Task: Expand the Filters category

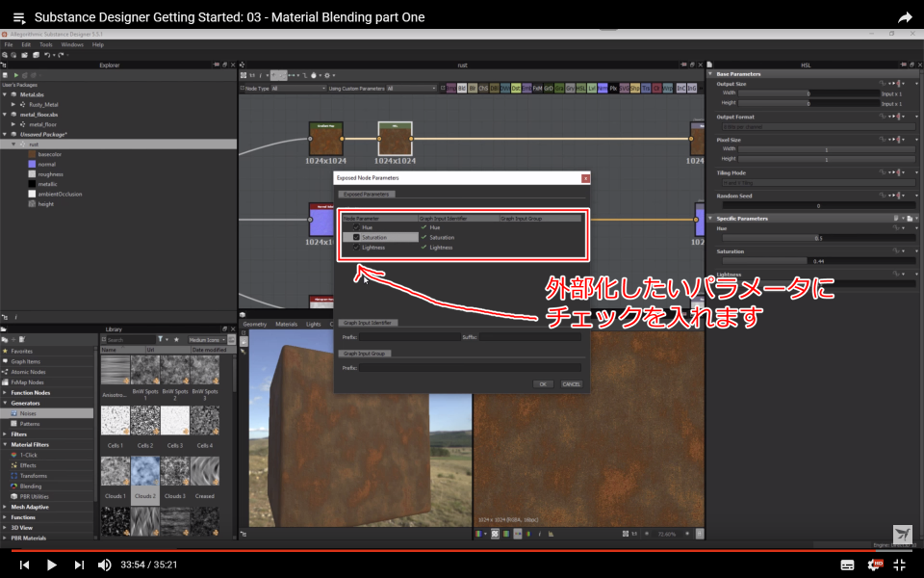Action: pyautogui.click(x=6, y=434)
